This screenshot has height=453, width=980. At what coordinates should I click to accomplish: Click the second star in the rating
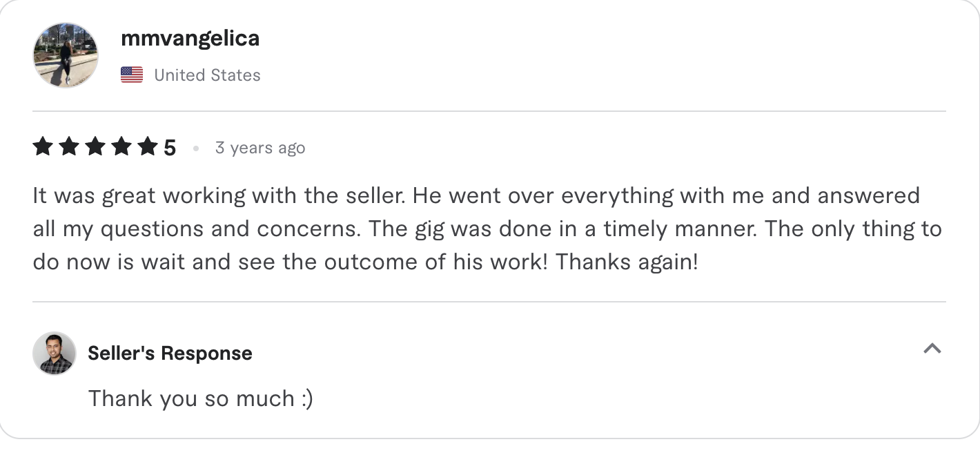pos(69,146)
